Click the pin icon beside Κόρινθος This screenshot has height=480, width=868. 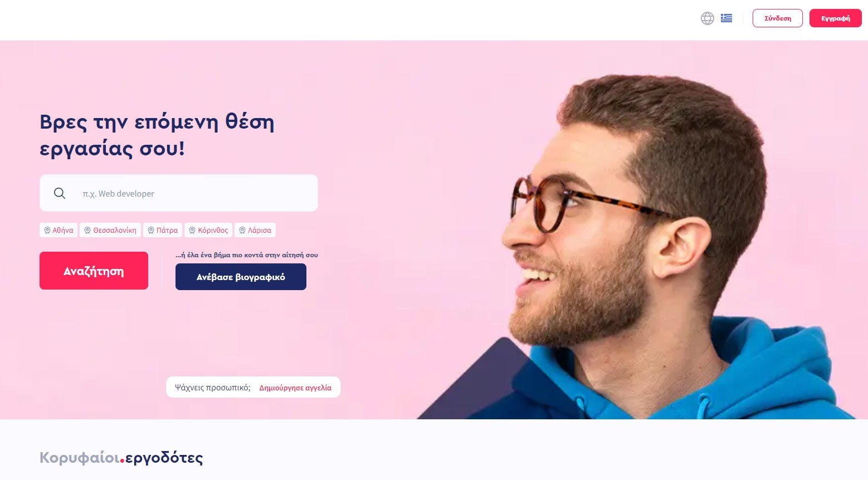tap(192, 230)
